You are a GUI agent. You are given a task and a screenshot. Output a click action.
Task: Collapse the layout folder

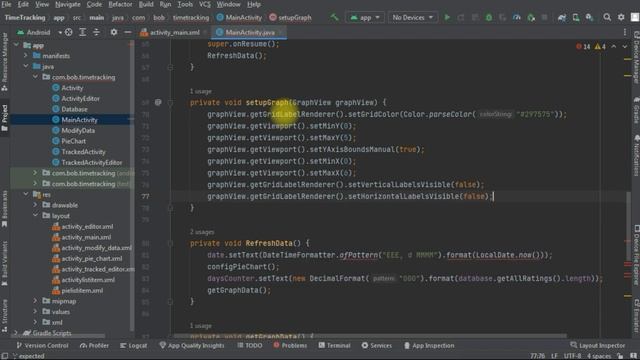pyautogui.click(x=35, y=216)
